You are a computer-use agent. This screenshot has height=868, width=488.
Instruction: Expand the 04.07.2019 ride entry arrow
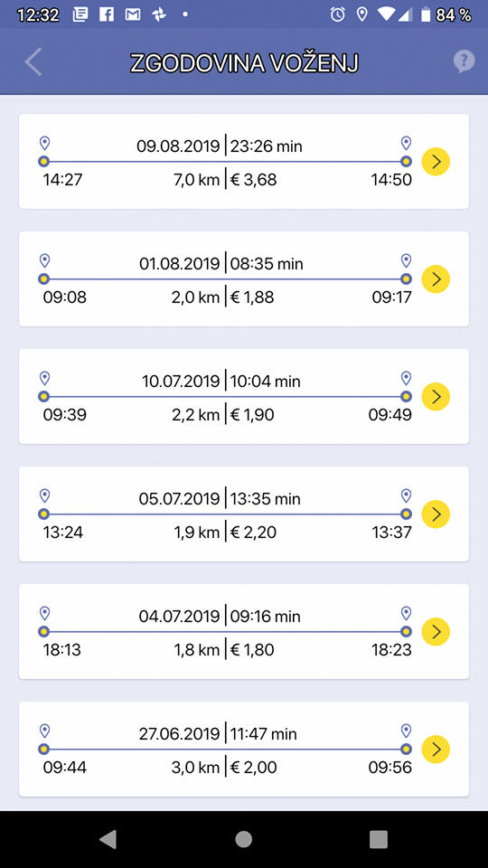436,632
